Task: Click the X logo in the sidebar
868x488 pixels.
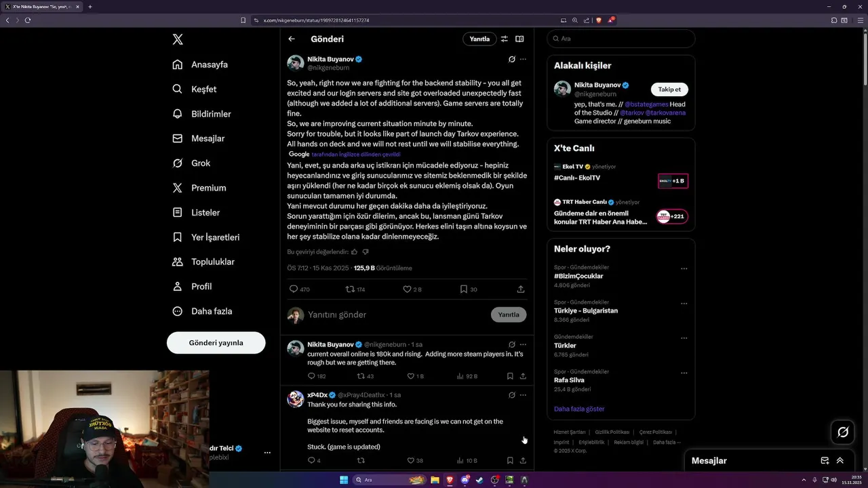Action: click(178, 39)
